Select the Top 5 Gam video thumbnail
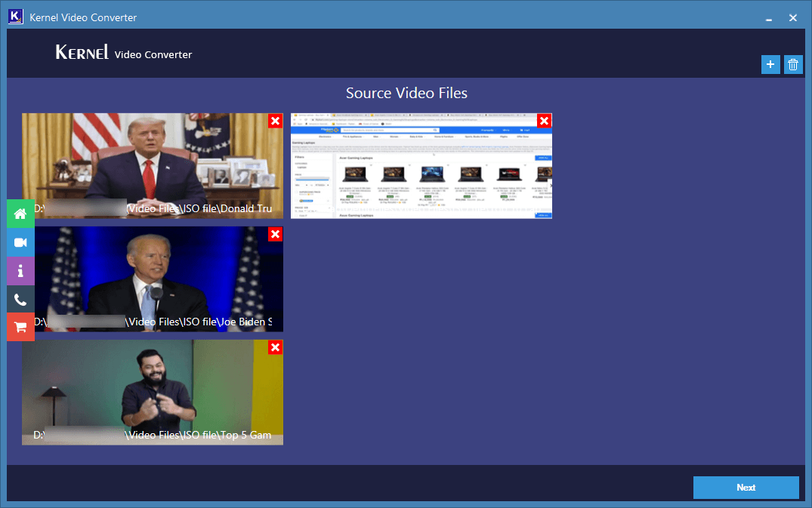This screenshot has height=508, width=812. 153,392
